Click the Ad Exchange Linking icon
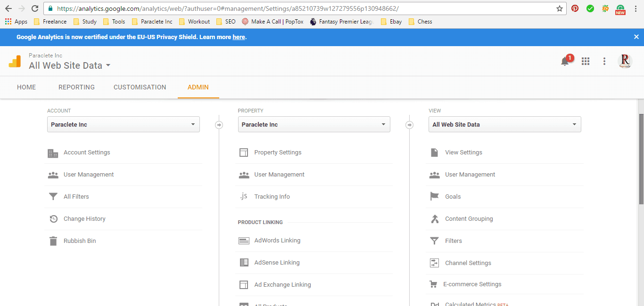644x306 pixels. click(x=244, y=285)
